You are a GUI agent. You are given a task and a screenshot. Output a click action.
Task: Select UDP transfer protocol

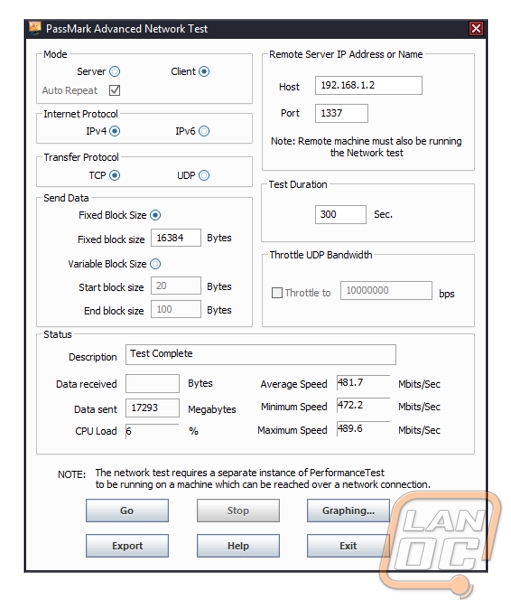tap(204, 175)
